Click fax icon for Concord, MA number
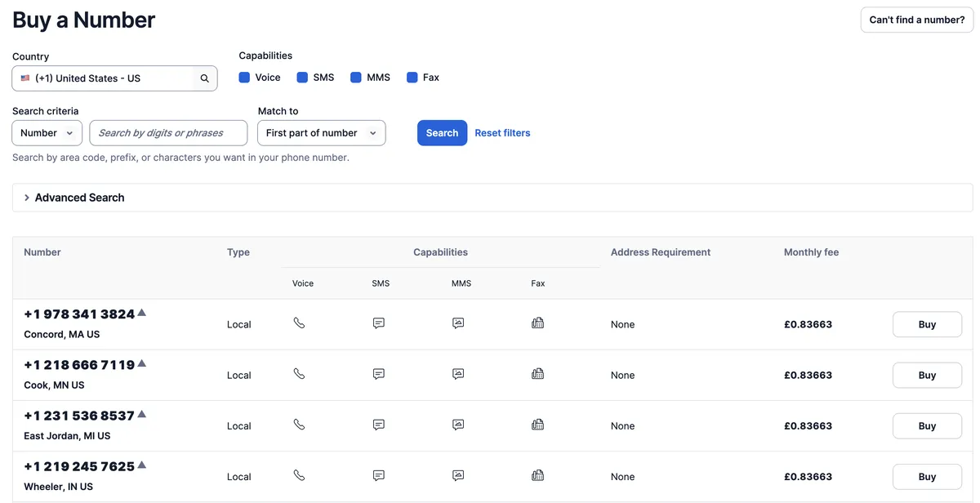 (x=537, y=323)
